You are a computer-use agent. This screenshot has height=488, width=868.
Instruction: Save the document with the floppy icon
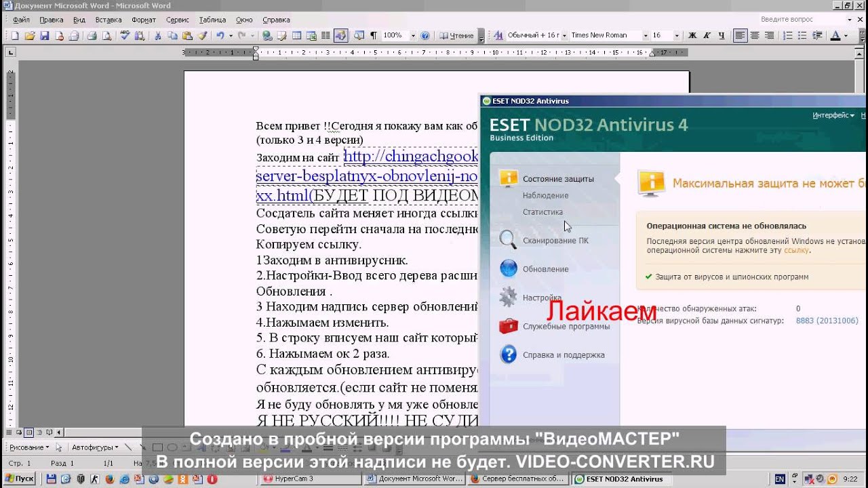(x=45, y=35)
